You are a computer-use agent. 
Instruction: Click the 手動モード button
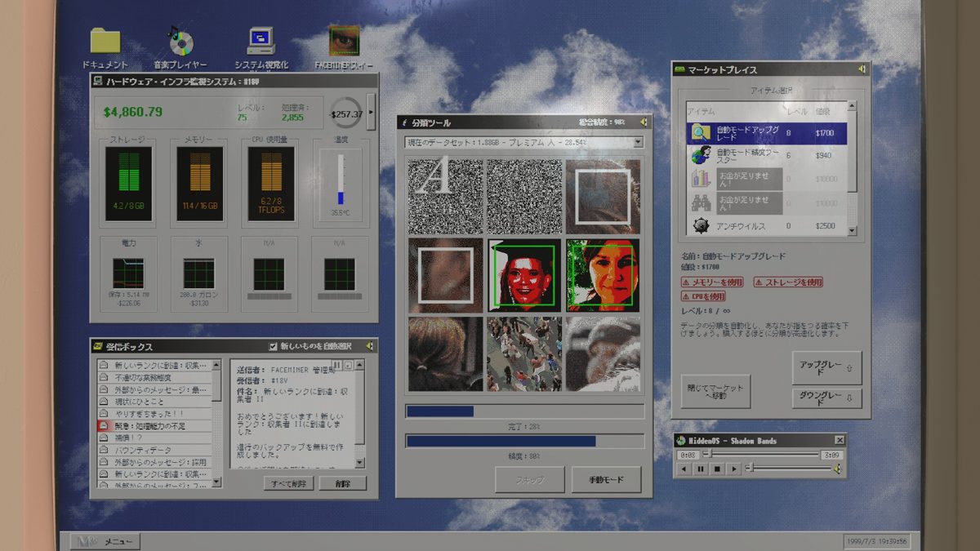[606, 480]
